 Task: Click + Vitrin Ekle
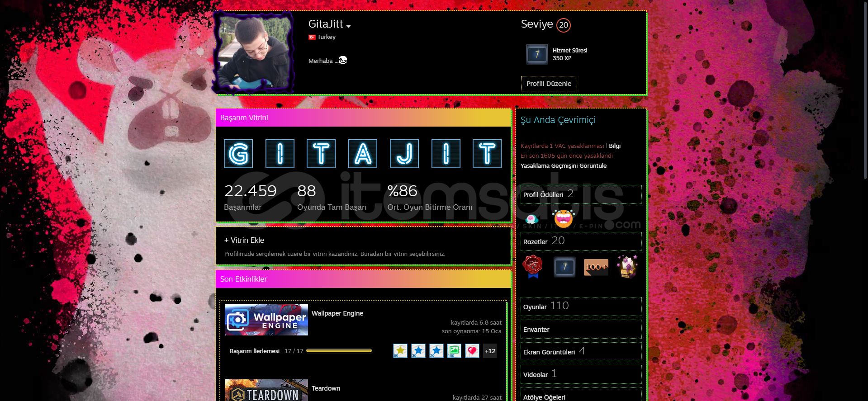pos(244,240)
